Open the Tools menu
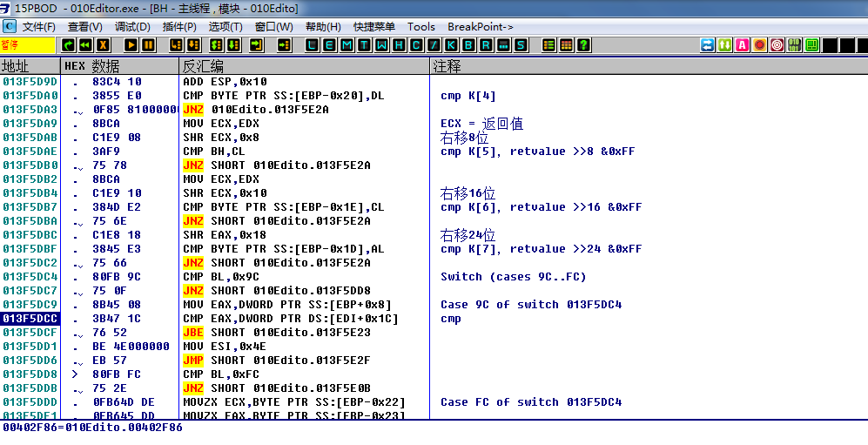868x445 pixels. [421, 27]
